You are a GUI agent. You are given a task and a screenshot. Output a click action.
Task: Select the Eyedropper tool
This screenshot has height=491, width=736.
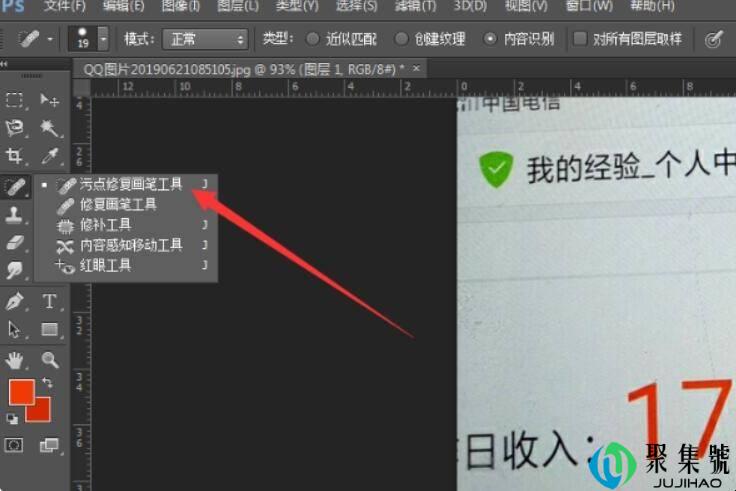click(x=48, y=156)
